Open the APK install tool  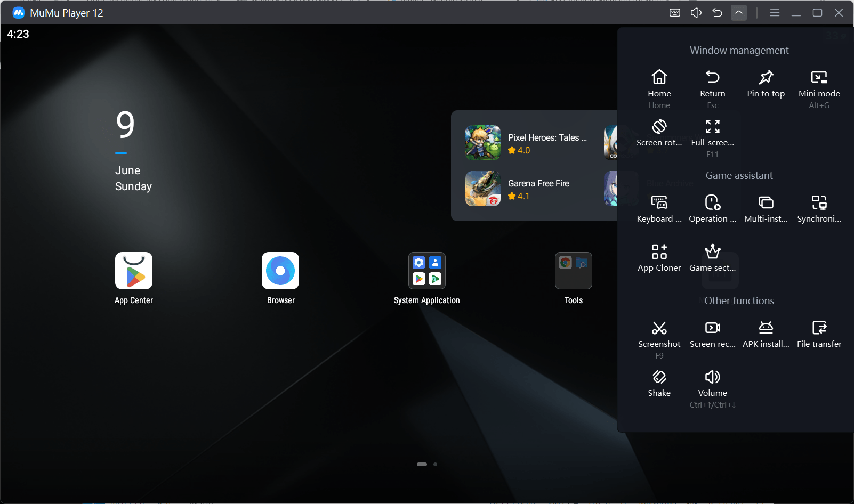coord(766,328)
